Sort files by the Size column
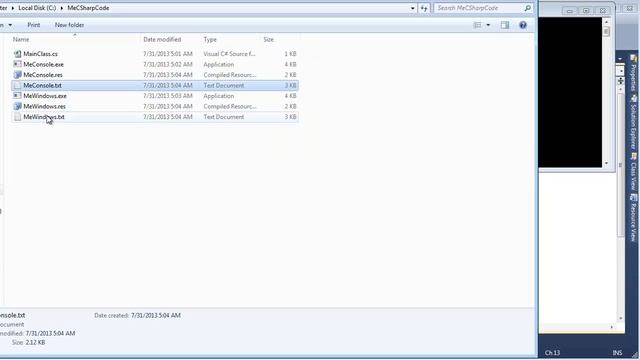The height and width of the screenshot is (360, 640). [268, 40]
